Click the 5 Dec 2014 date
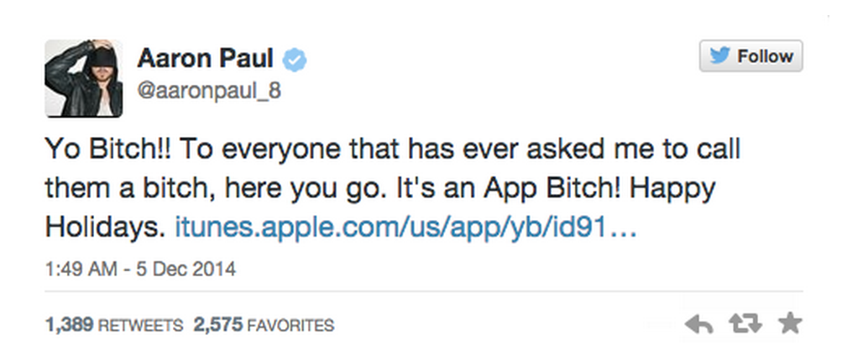 pos(186,269)
